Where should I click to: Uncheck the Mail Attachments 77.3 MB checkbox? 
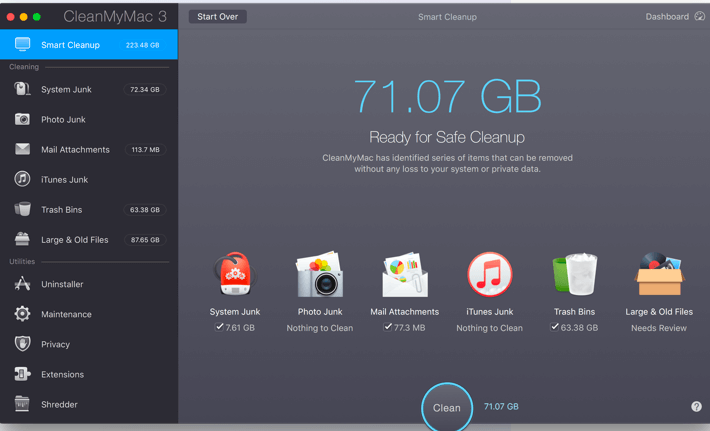[x=388, y=326]
